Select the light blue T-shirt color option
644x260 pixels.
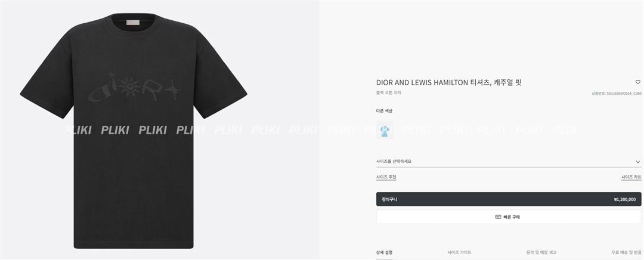click(385, 131)
